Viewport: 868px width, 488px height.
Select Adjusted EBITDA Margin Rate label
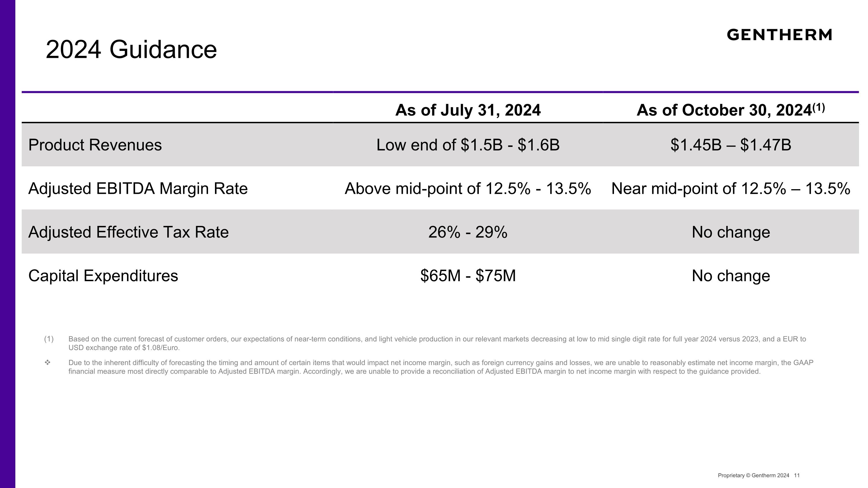[x=138, y=189]
